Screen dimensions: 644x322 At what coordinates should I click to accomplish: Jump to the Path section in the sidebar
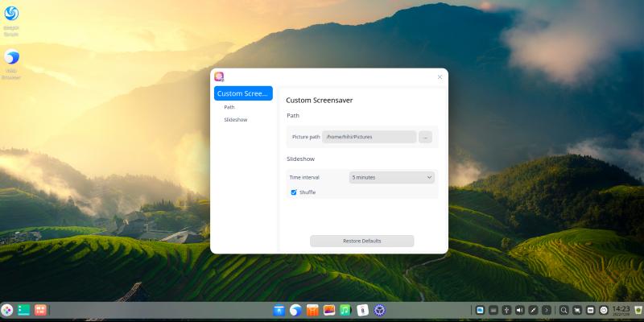tap(229, 107)
